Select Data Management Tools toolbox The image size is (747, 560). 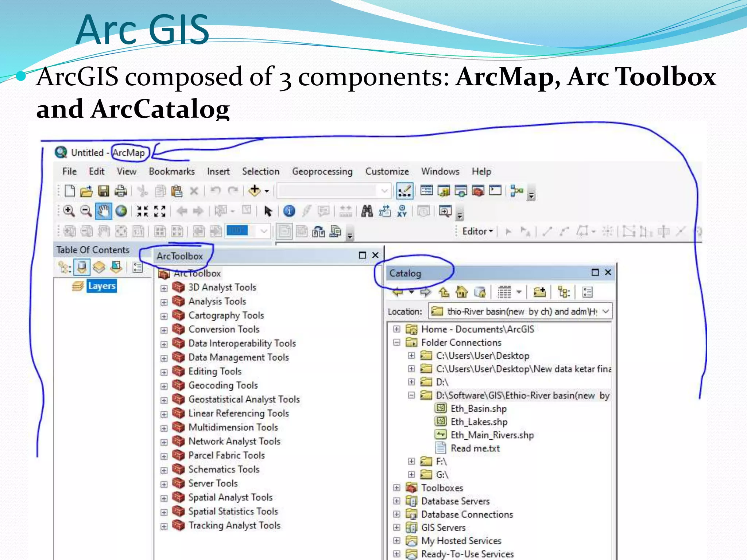tap(239, 357)
